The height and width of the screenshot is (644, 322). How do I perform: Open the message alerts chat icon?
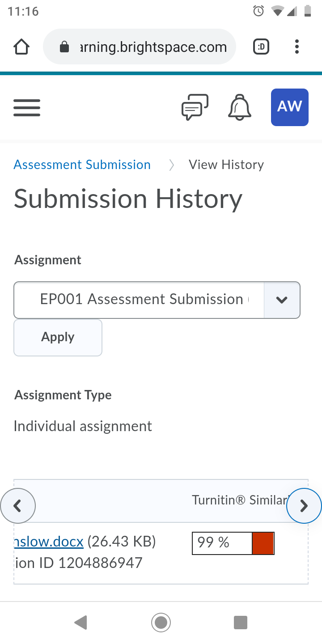(x=195, y=107)
